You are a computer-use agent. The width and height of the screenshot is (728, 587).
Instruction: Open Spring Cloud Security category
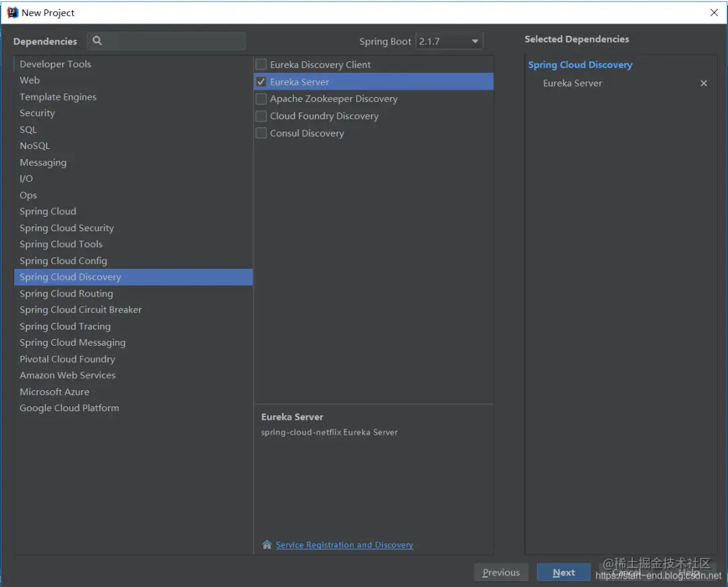(133, 228)
